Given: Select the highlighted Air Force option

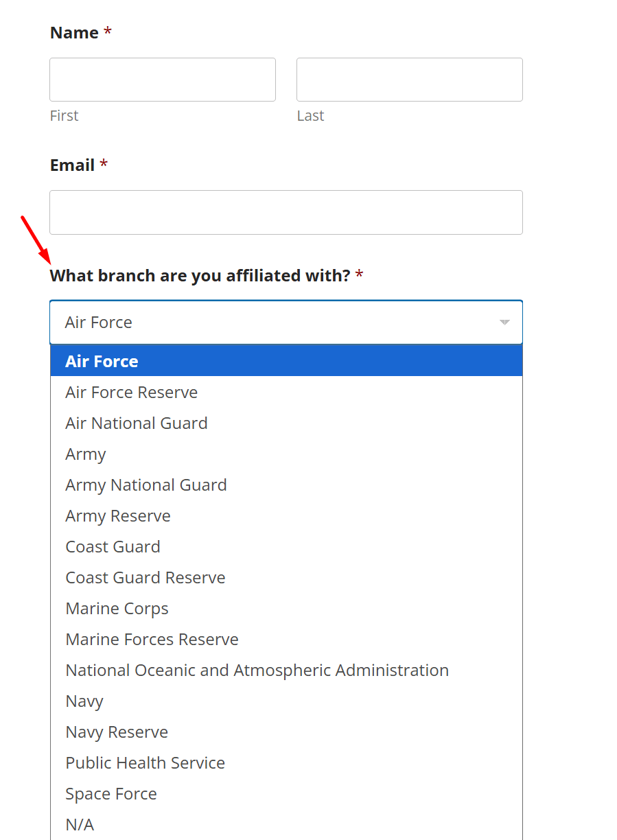Looking at the screenshot, I should point(102,361).
